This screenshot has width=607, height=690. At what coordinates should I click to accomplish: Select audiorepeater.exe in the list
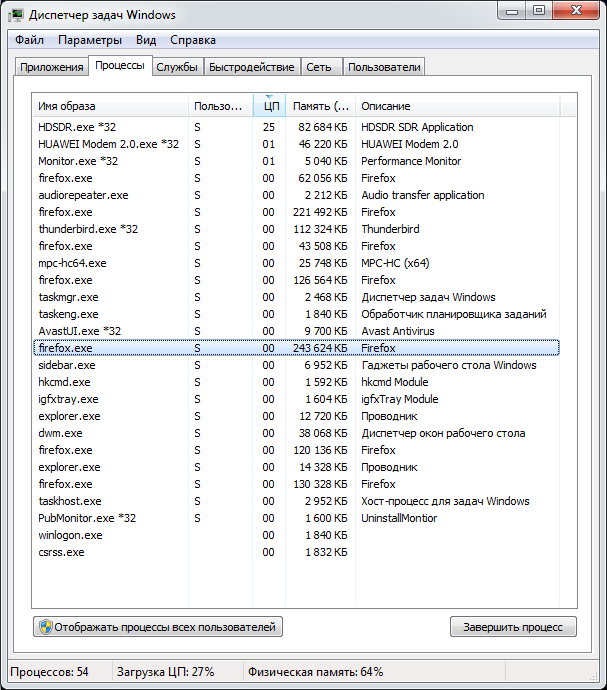tap(296, 195)
